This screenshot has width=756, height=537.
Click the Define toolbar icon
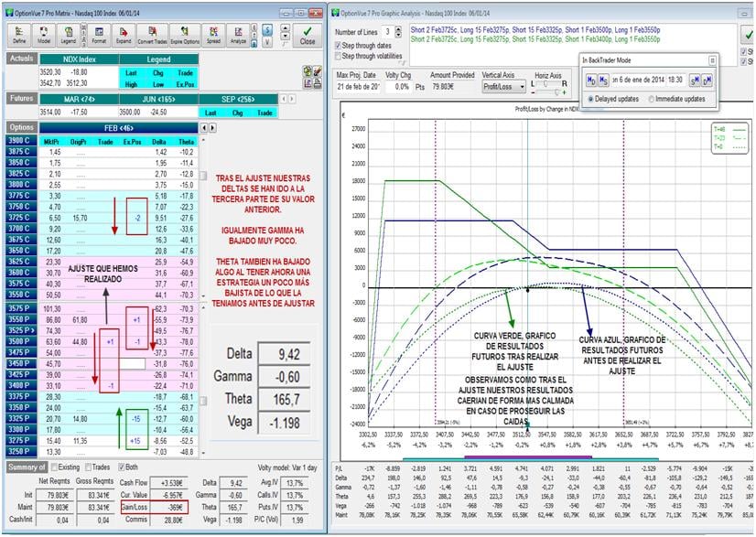[19, 36]
